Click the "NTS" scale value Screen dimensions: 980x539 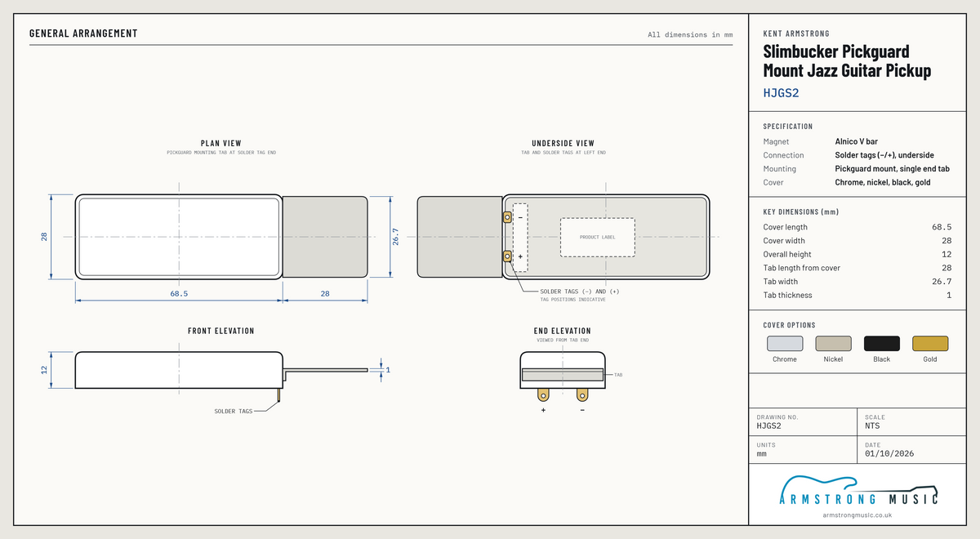tap(872, 425)
